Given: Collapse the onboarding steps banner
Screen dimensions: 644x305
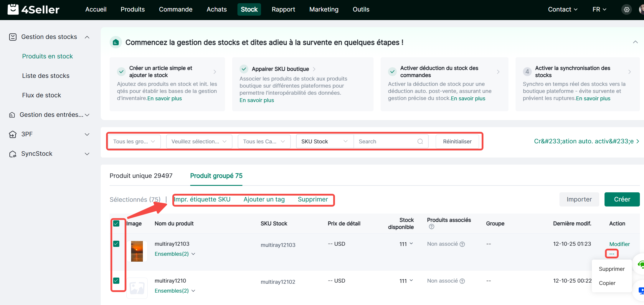Looking at the screenshot, I should pyautogui.click(x=635, y=42).
